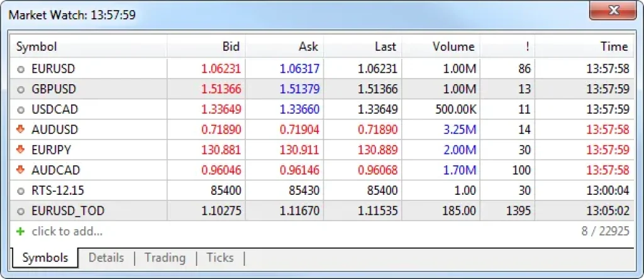Viewport: 644px width, 279px height.
Task: Click the symbol count 8 / 22925
Action: [x=606, y=231]
